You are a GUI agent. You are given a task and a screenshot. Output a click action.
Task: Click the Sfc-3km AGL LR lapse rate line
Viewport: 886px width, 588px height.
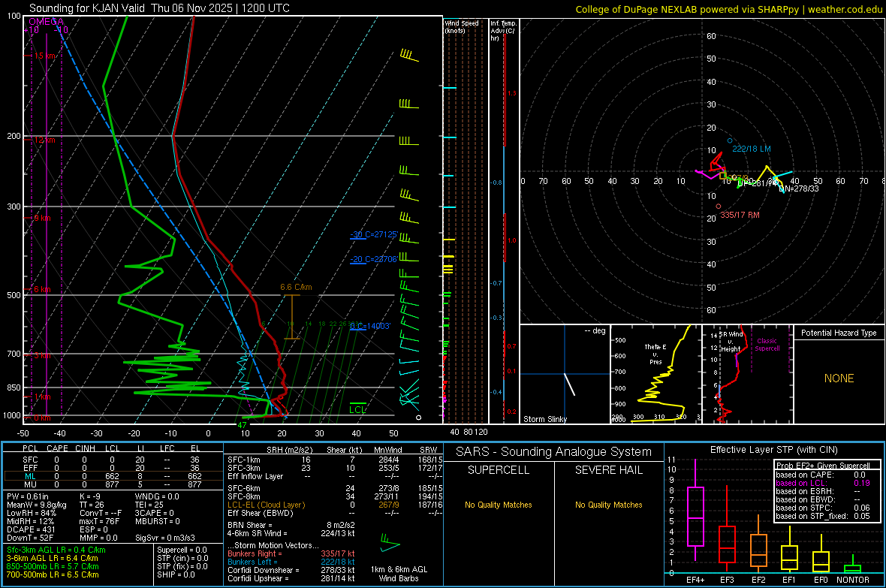click(56, 550)
